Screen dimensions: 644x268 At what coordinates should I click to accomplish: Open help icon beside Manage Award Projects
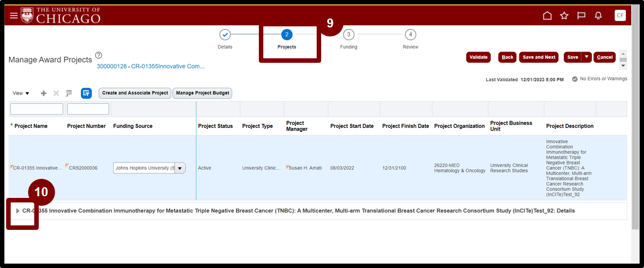click(98, 56)
